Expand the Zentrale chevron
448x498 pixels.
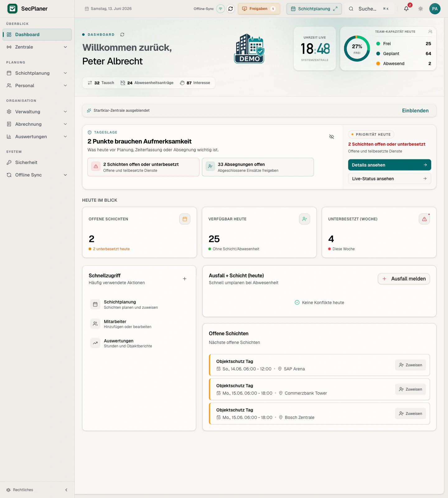[x=65, y=47]
